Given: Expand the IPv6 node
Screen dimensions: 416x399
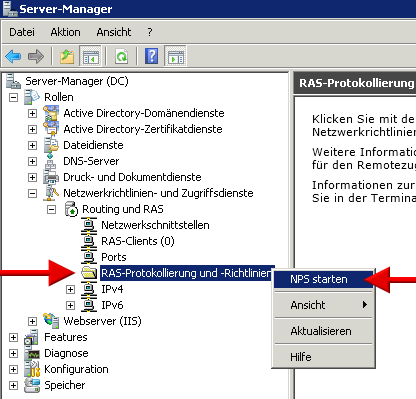Looking at the screenshot, I should coord(70,305).
